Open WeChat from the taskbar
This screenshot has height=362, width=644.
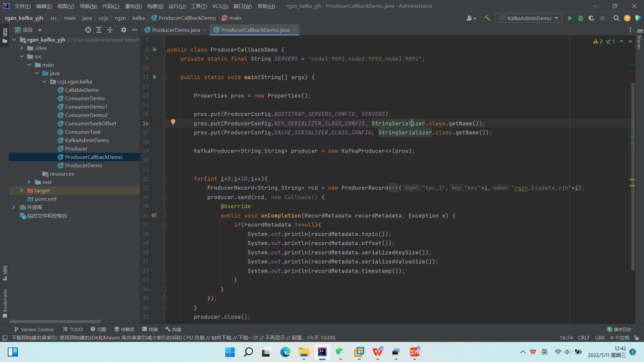(340, 352)
